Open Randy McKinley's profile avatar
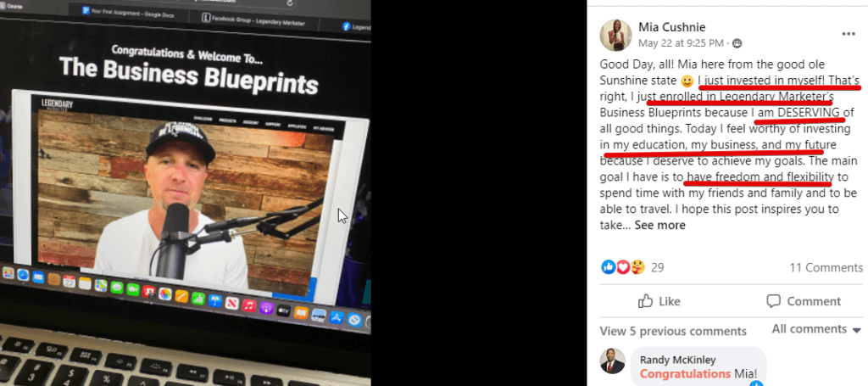The image size is (868, 386). [x=612, y=361]
